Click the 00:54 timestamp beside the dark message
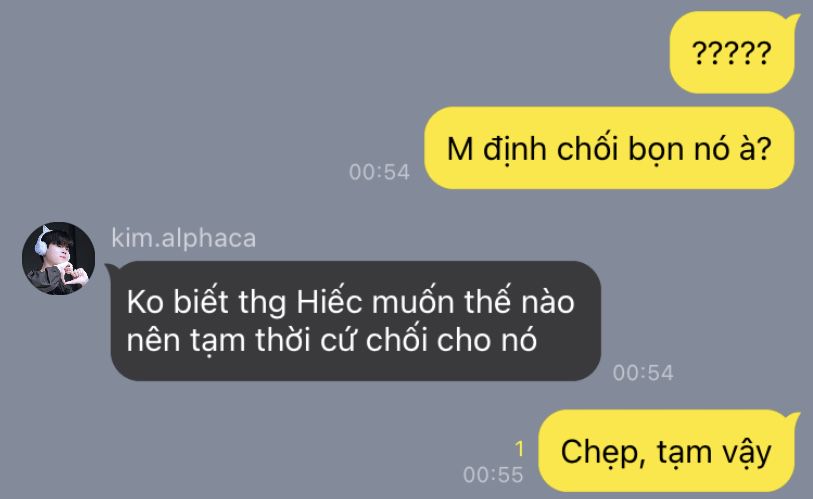The image size is (813, 499). (x=643, y=372)
